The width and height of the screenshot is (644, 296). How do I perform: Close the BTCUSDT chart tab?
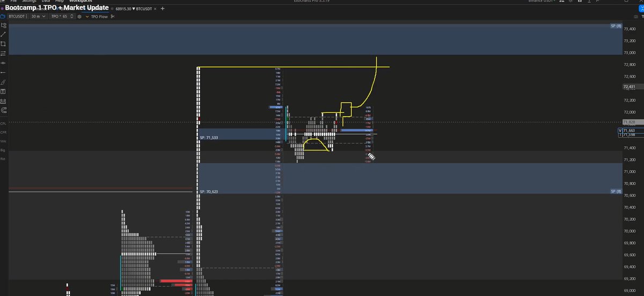(156, 9)
